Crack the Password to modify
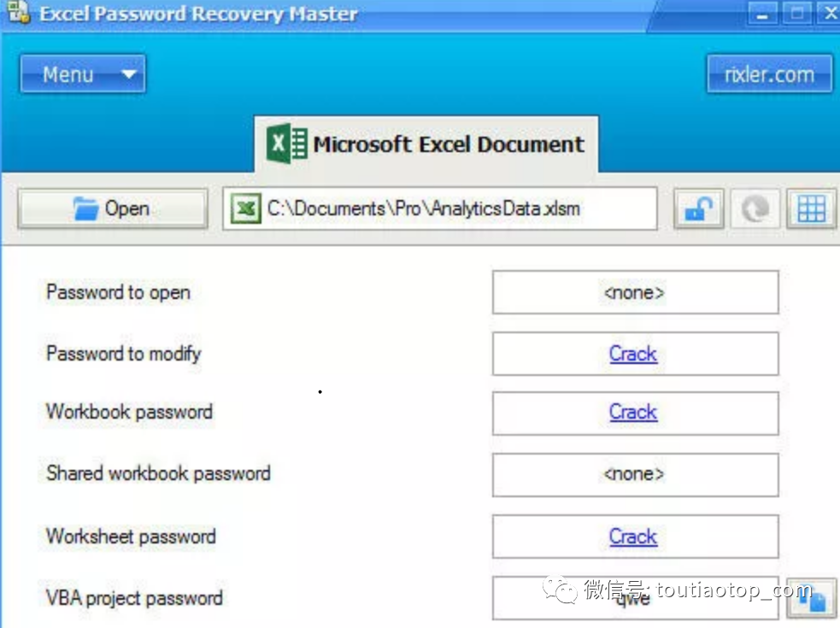Image resolution: width=840 pixels, height=628 pixels. (x=633, y=354)
